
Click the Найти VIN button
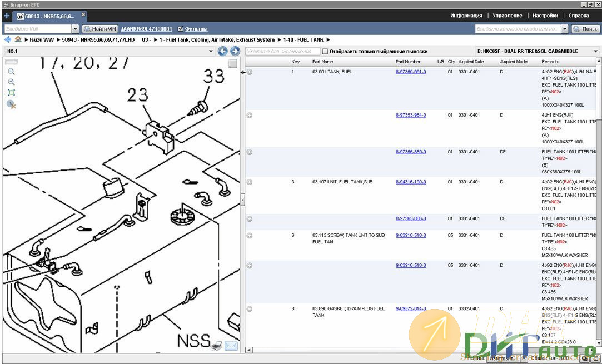point(100,29)
